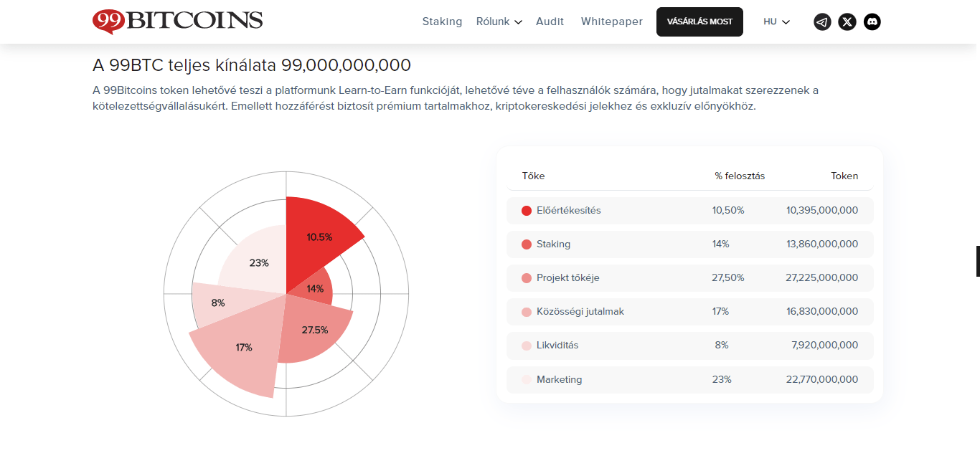
Task: Click the Token column header
Action: pos(844,176)
